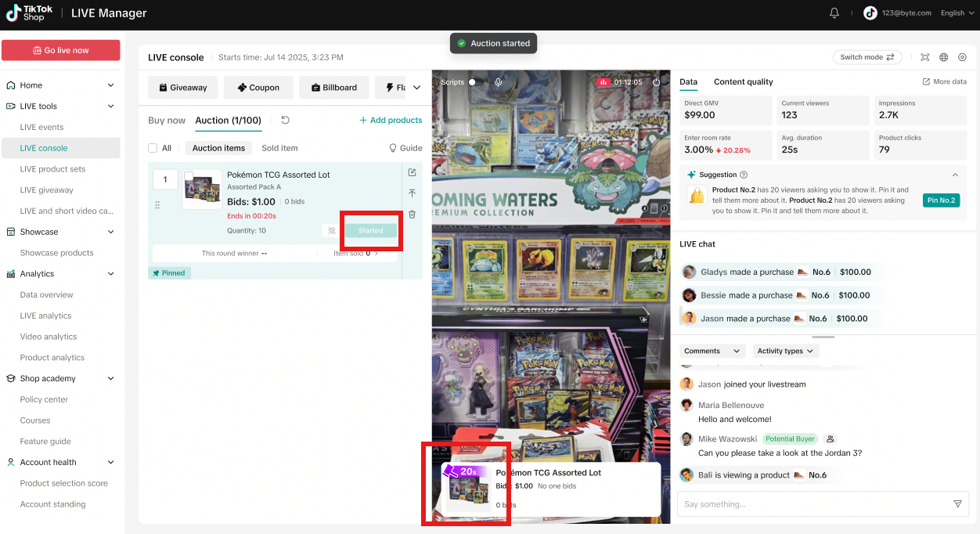Click Add products link
This screenshot has height=534, width=980.
pyautogui.click(x=391, y=120)
